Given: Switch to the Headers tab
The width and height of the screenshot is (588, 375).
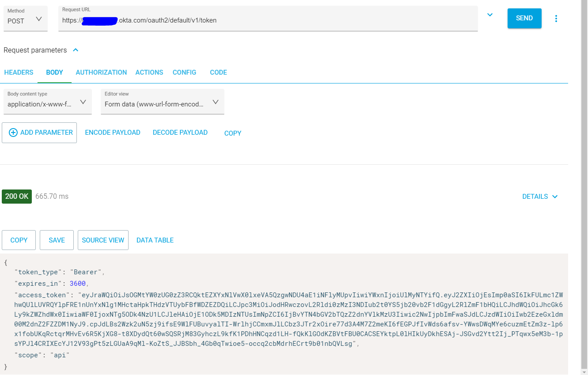Looking at the screenshot, I should click(x=19, y=72).
